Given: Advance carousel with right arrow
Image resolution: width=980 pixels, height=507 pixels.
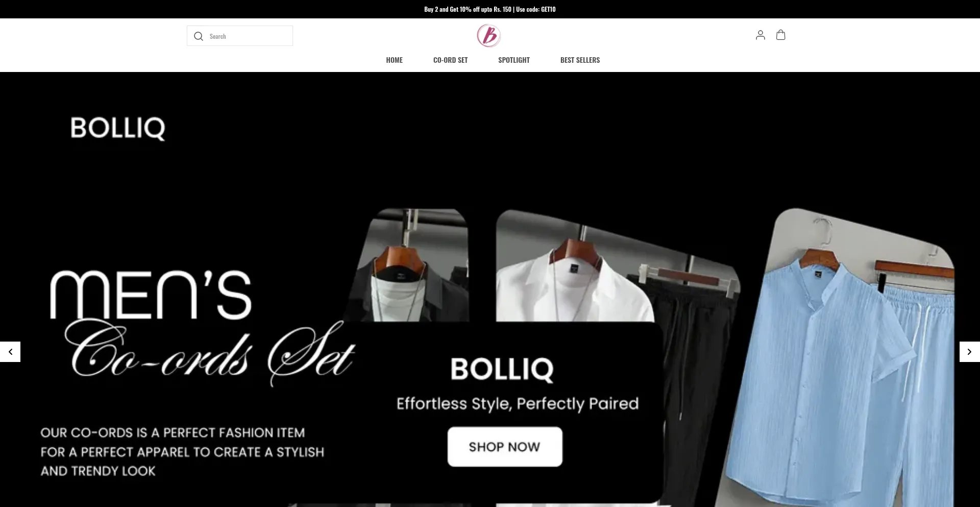Looking at the screenshot, I should pos(969,352).
